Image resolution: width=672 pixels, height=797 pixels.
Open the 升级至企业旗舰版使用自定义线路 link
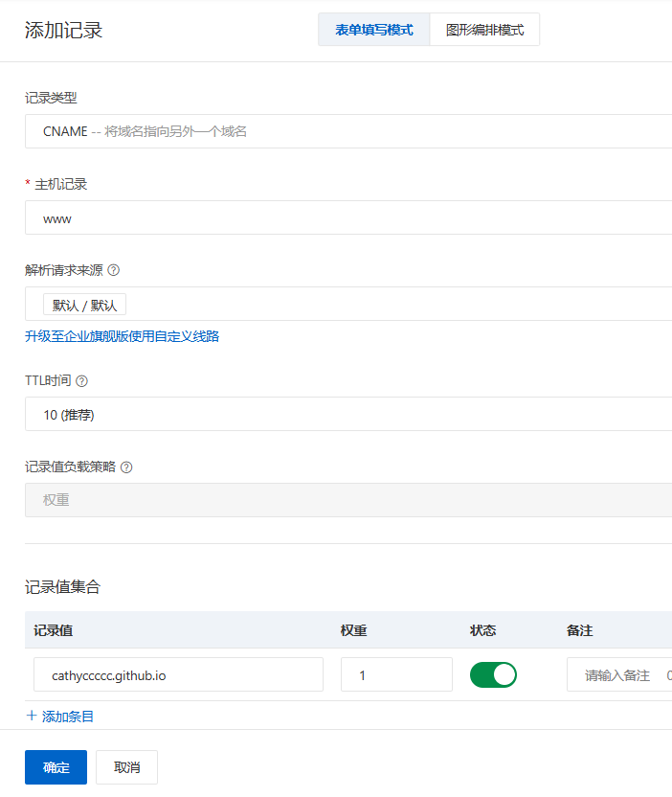point(122,336)
